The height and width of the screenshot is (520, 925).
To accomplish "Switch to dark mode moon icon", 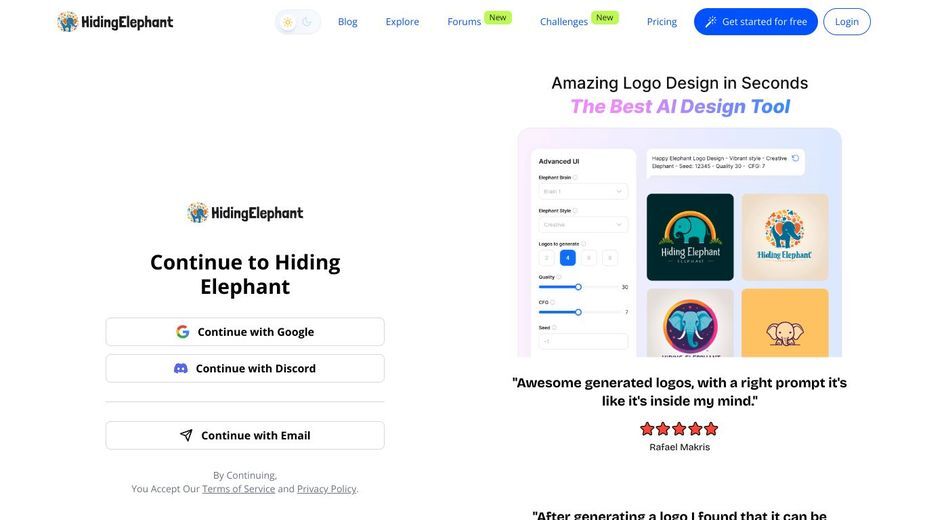I will click(x=307, y=22).
